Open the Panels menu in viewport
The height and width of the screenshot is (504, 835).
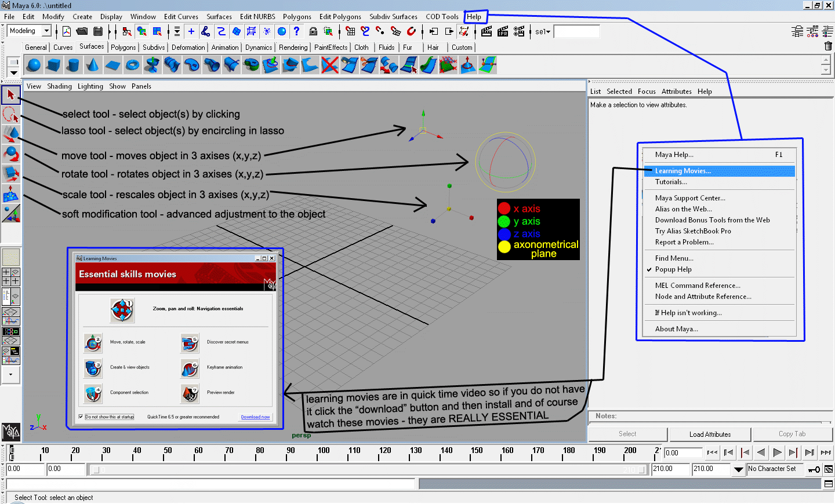pyautogui.click(x=141, y=86)
